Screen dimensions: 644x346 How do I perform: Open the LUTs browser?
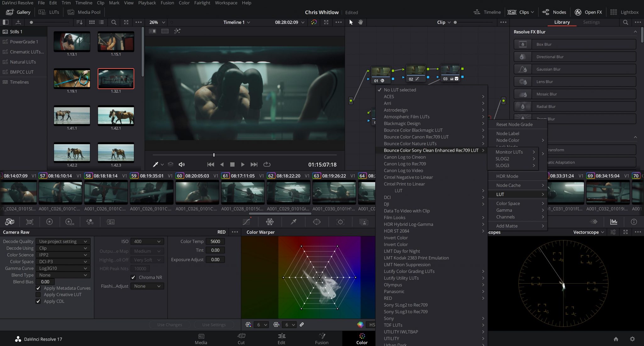click(x=49, y=12)
